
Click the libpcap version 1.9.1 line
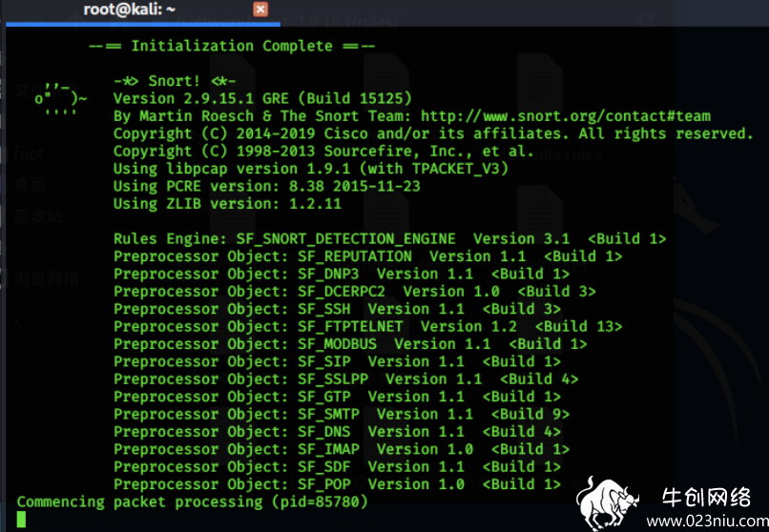(x=311, y=169)
